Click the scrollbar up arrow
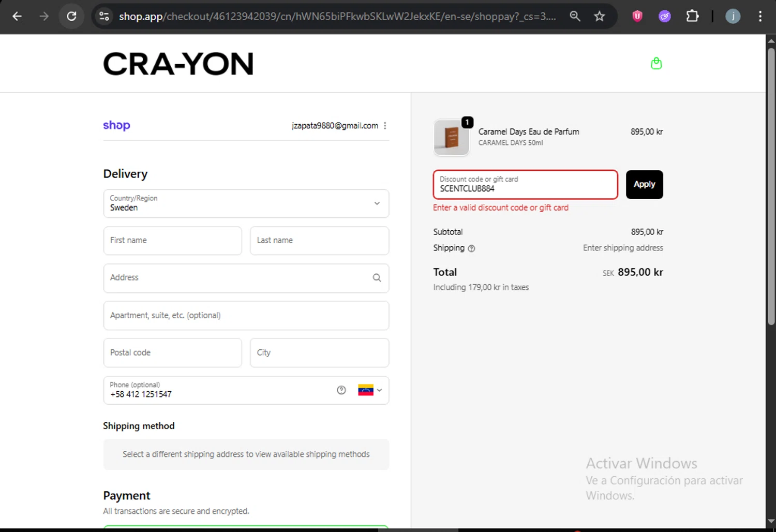 771,40
